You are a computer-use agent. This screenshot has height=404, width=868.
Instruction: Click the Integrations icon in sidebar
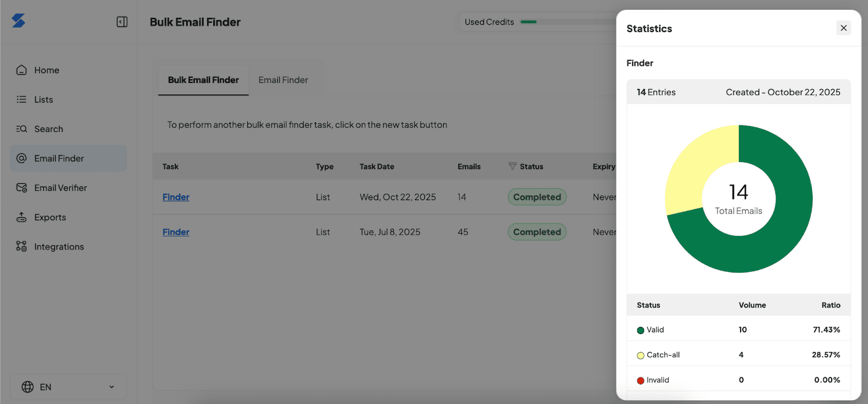(x=22, y=246)
